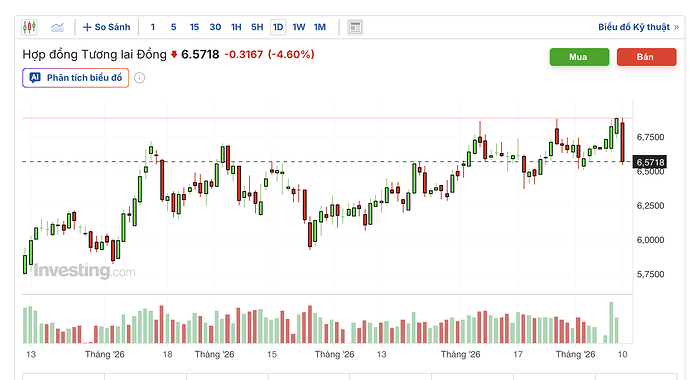Open the news/events panel icon

tap(355, 27)
